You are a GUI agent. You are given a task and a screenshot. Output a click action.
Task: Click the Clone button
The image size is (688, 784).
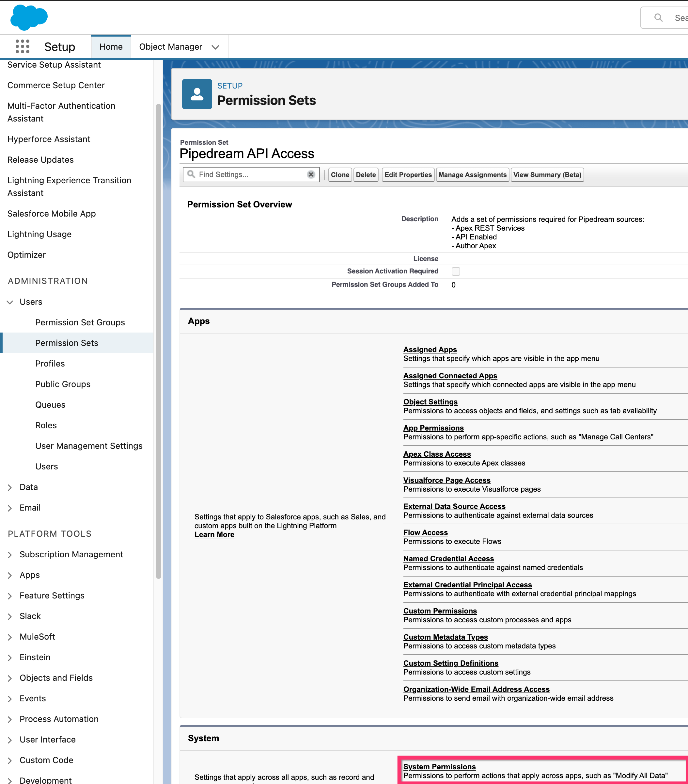pyautogui.click(x=339, y=175)
